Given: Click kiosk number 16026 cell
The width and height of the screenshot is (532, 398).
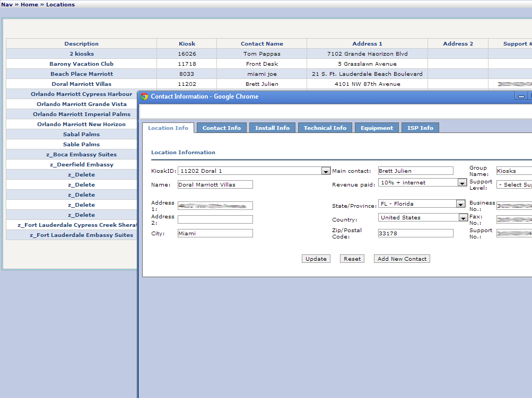Looking at the screenshot, I should pyautogui.click(x=187, y=54).
